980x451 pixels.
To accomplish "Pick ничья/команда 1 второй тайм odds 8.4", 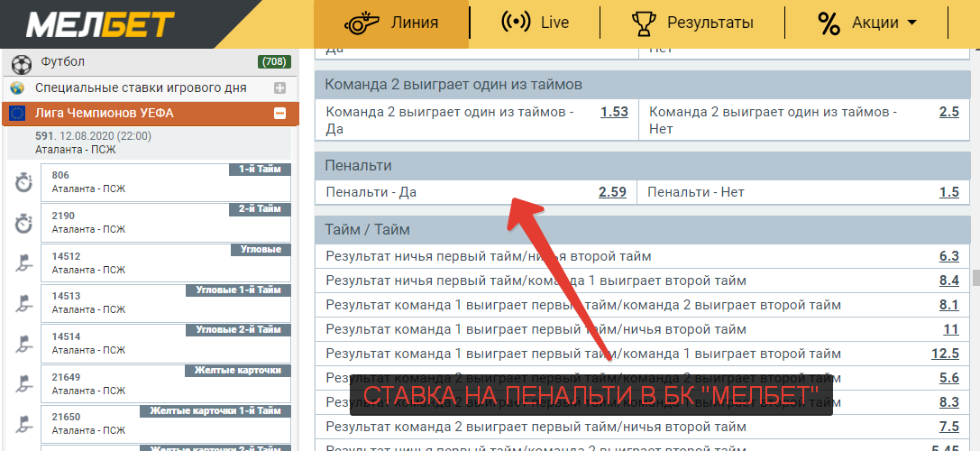I will [948, 281].
